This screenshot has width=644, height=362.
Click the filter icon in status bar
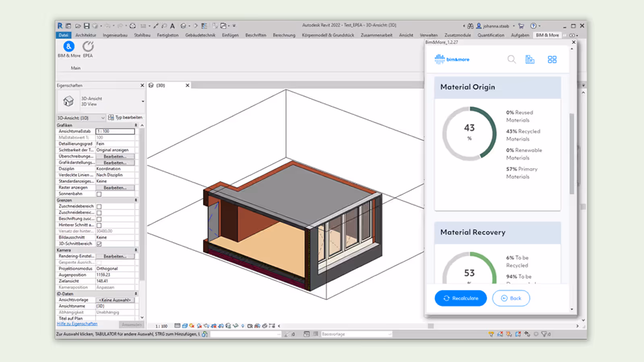pyautogui.click(x=545, y=334)
